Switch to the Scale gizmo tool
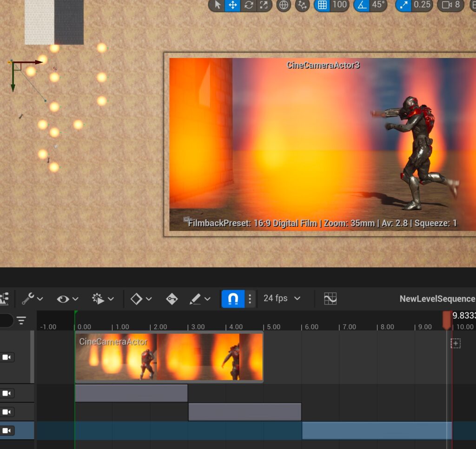 pos(264,5)
